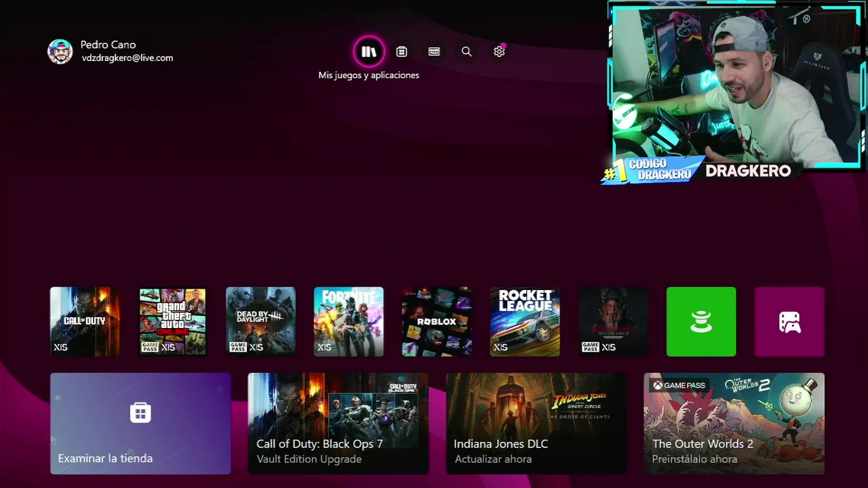The width and height of the screenshot is (868, 488).
Task: Click the Vault Edition Upgrade subtitle
Action: (309, 460)
